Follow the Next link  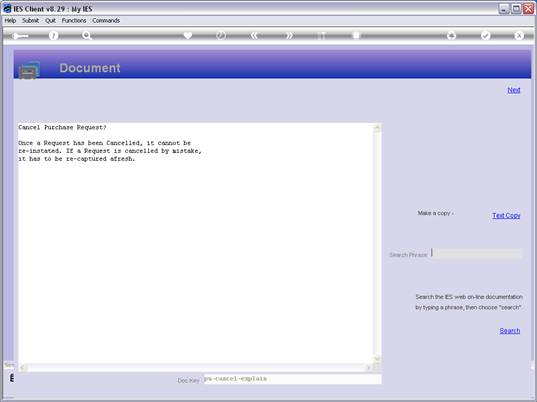point(514,90)
